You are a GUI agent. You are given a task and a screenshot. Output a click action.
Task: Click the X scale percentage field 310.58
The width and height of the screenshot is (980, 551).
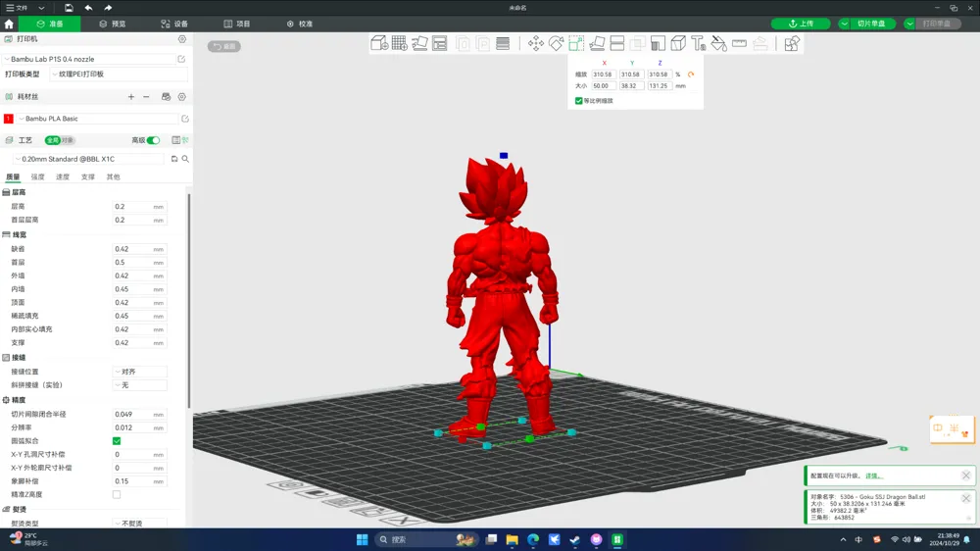(x=603, y=75)
